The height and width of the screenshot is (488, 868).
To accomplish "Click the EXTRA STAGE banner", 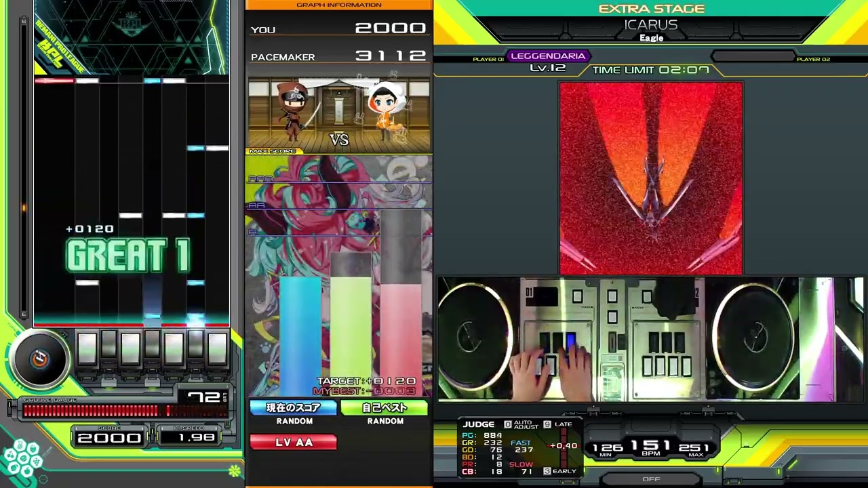I will (x=651, y=9).
